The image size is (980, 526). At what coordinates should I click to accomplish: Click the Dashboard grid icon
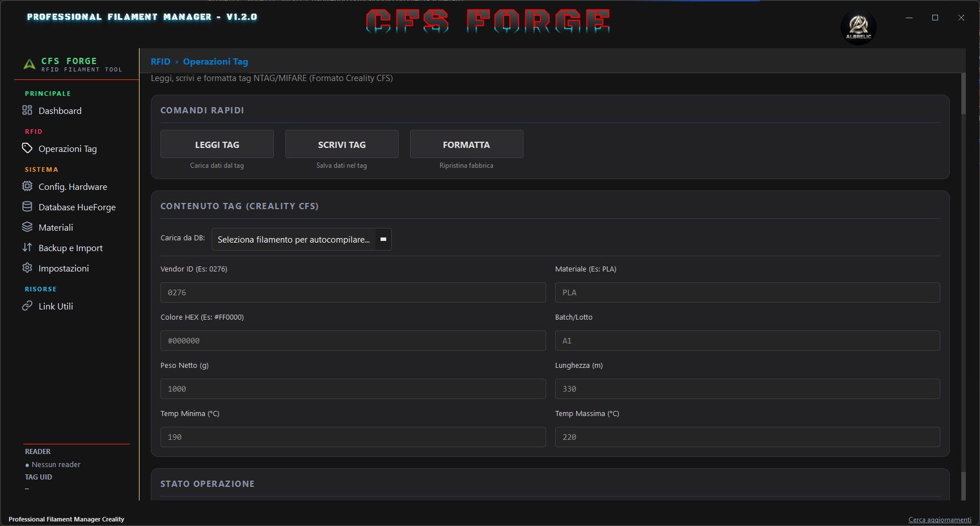(27, 110)
